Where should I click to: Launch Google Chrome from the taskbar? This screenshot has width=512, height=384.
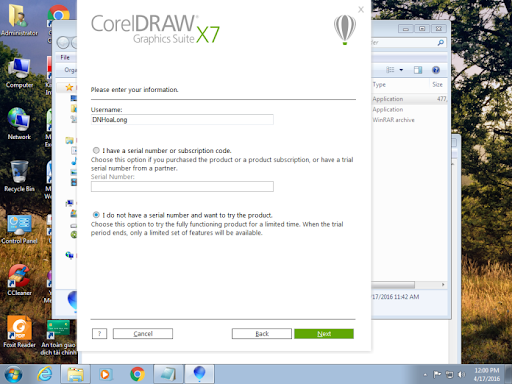pyautogui.click(x=137, y=374)
